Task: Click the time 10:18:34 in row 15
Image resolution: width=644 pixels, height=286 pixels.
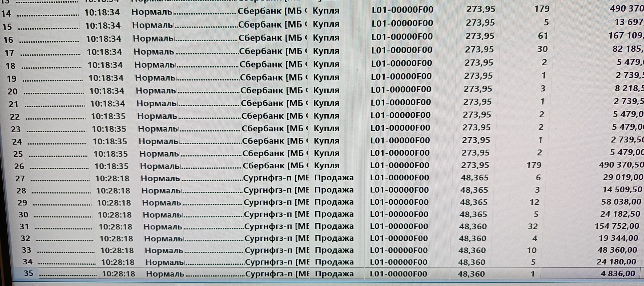Action: 103,26
